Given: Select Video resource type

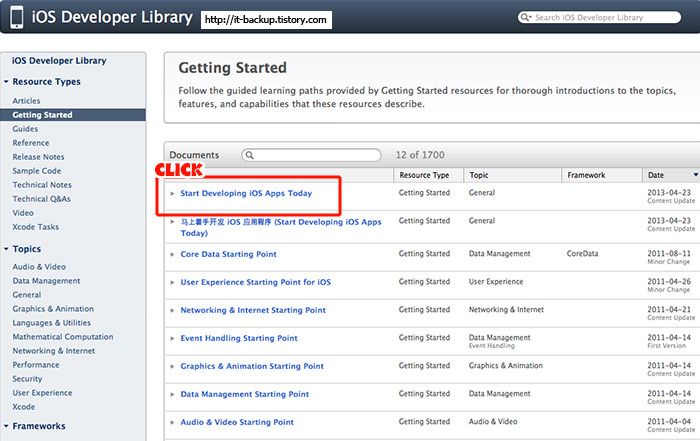Looking at the screenshot, I should point(23,213).
